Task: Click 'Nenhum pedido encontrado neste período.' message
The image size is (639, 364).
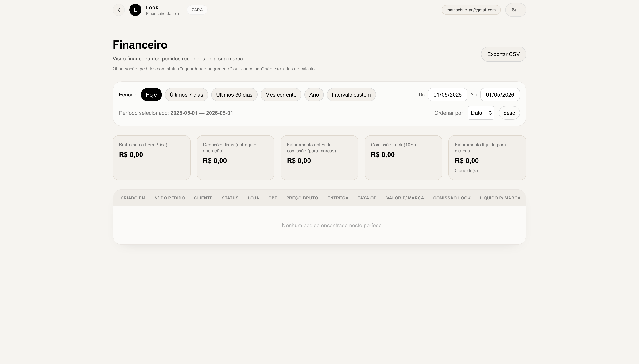Action: 332,226
